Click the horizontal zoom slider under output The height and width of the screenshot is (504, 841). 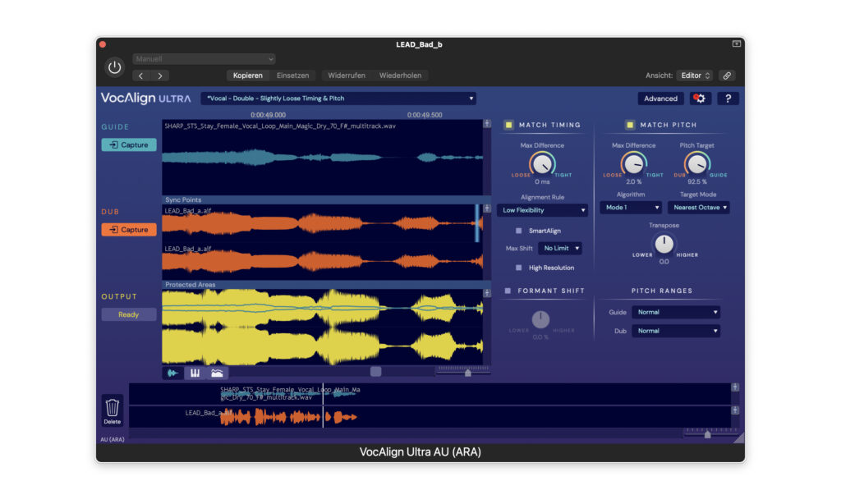467,372
